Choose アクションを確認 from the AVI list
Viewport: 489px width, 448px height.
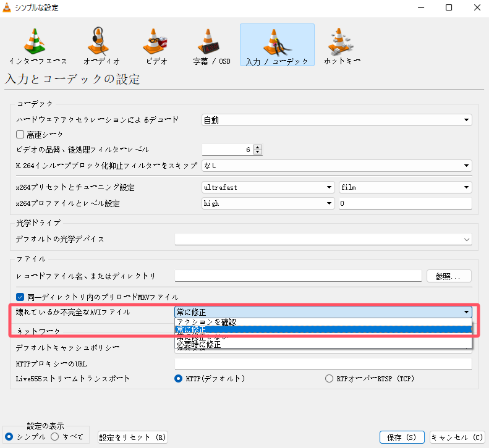point(323,322)
